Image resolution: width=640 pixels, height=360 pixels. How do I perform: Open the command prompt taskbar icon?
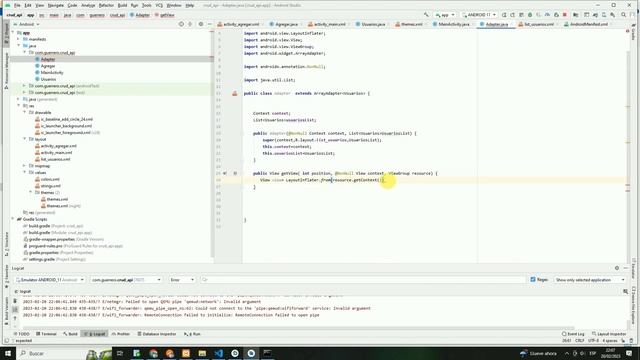click(x=267, y=353)
